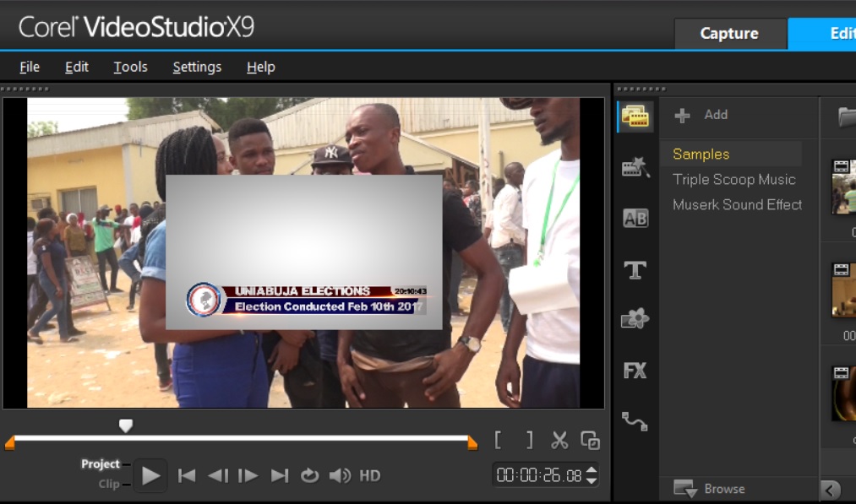Step forward to next frame
856x504 pixels.
tap(248, 475)
